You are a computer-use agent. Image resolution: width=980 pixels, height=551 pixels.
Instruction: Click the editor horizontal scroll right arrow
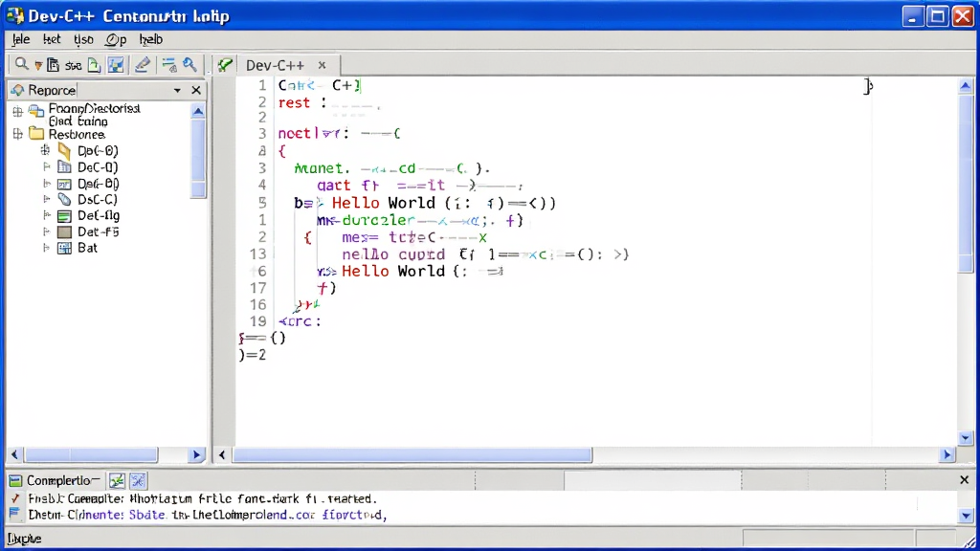(947, 454)
